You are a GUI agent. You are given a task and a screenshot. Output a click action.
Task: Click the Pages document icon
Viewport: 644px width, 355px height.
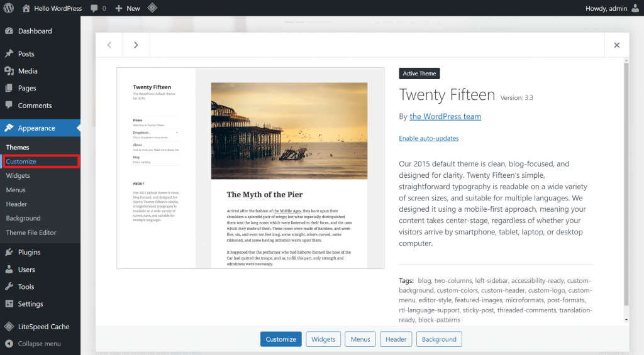click(x=9, y=88)
